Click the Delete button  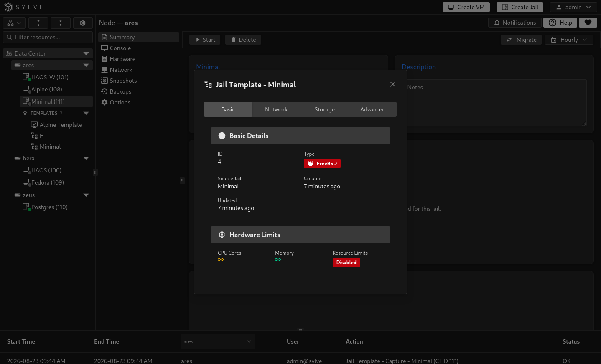[x=243, y=40]
